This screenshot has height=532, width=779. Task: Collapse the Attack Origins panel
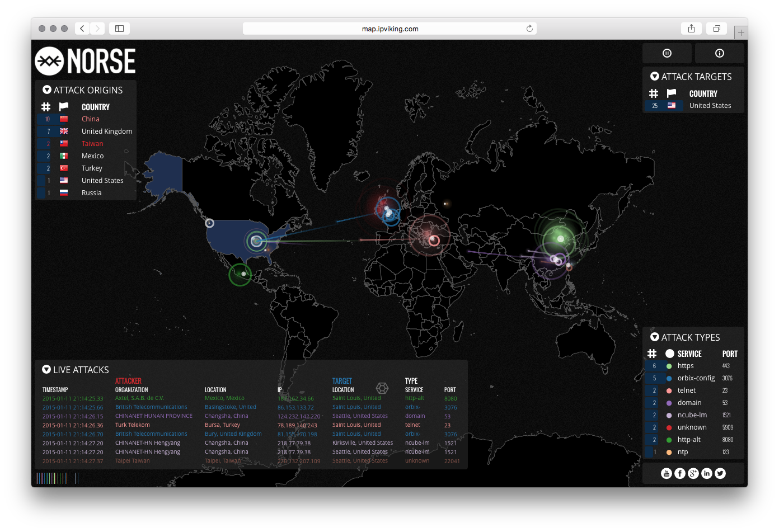pos(46,90)
